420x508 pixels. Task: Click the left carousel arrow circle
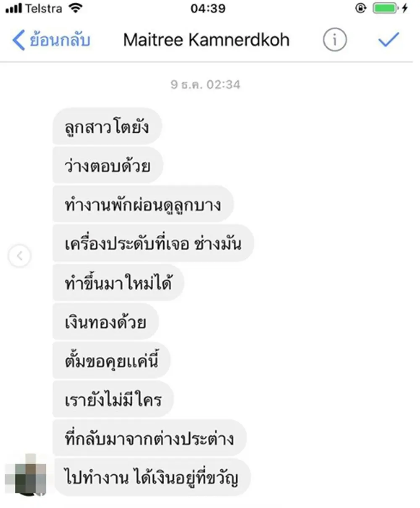click(19, 255)
